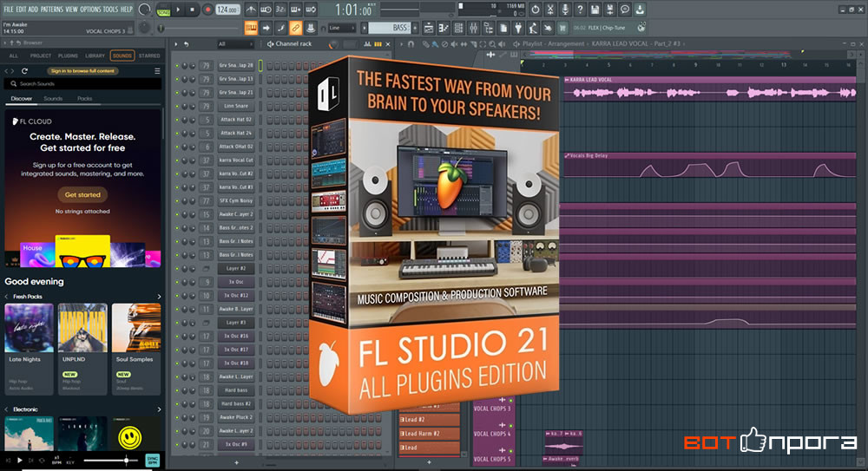
Task: Select the playlist zoom tool icon
Action: click(x=493, y=43)
